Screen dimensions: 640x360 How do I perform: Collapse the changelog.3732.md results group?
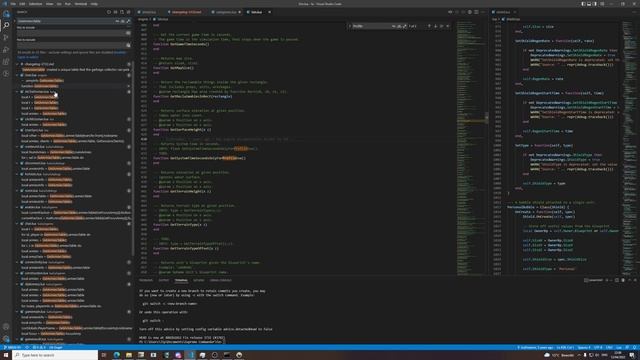click(18, 64)
